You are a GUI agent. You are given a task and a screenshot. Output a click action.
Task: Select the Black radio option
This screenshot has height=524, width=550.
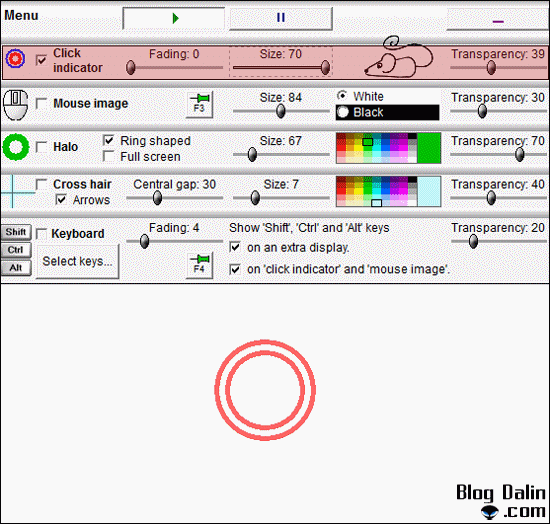[387, 112]
